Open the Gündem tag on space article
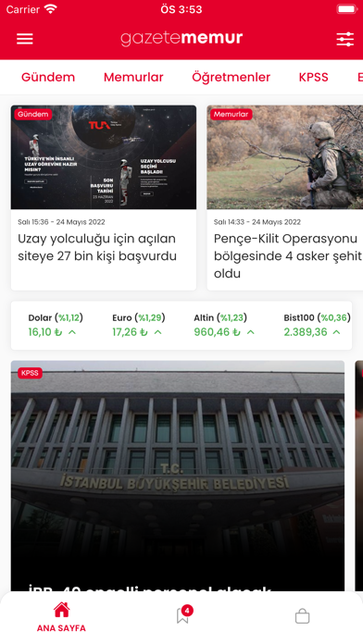The image size is (363, 644). [33, 114]
